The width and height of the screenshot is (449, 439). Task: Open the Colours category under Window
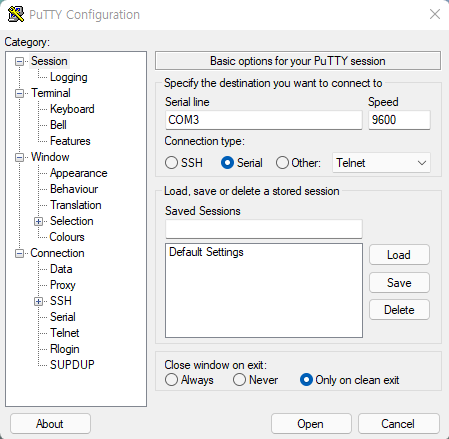(67, 237)
